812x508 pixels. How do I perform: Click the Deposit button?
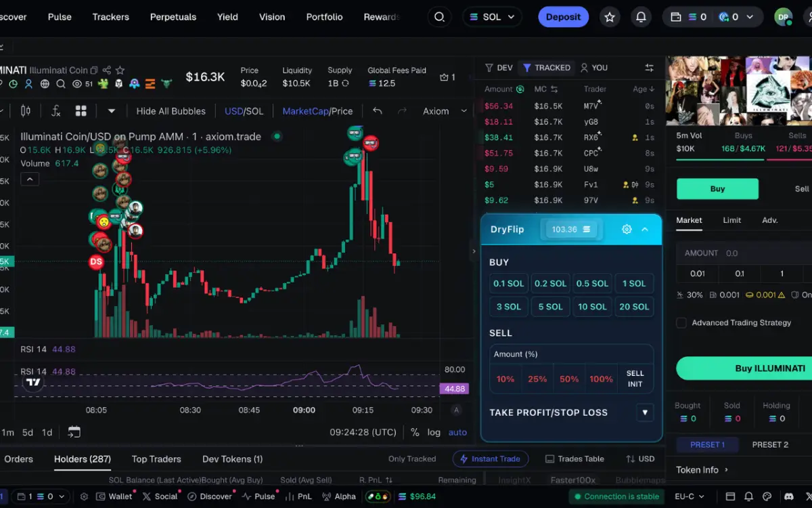563,17
